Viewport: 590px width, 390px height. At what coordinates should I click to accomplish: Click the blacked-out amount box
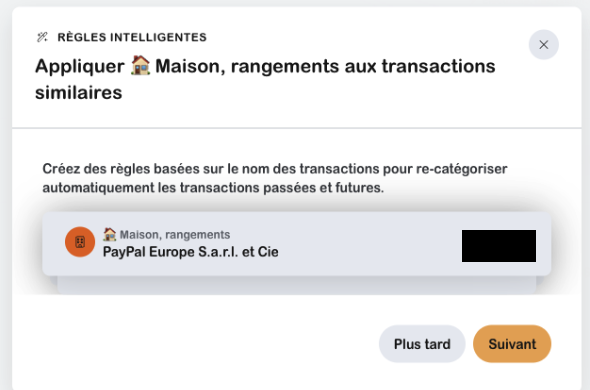pos(499,246)
